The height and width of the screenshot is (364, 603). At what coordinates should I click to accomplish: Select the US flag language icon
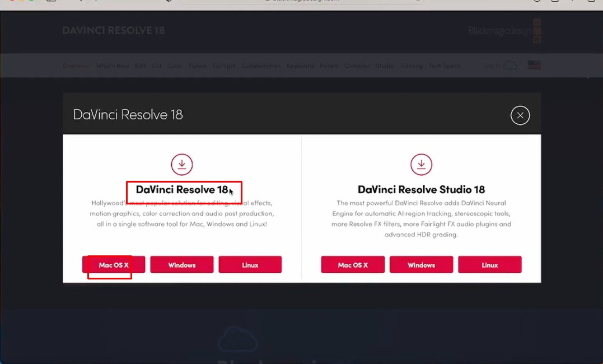coord(534,64)
